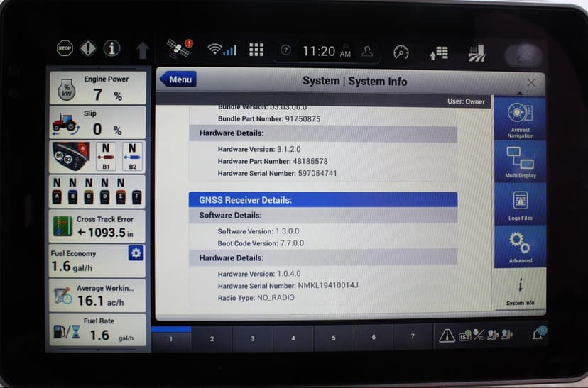This screenshot has height=388, width=588.
Task: Open the Fuel Economy gear settings
Action: pos(136,253)
